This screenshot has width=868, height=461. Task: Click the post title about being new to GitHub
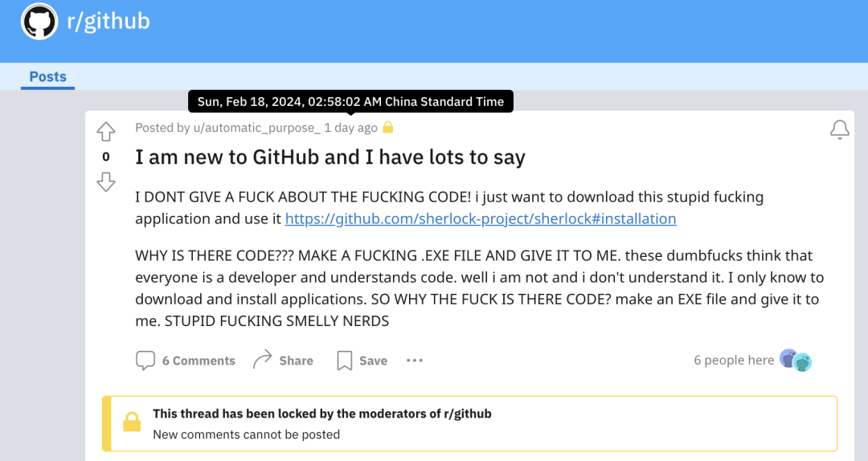coord(330,157)
